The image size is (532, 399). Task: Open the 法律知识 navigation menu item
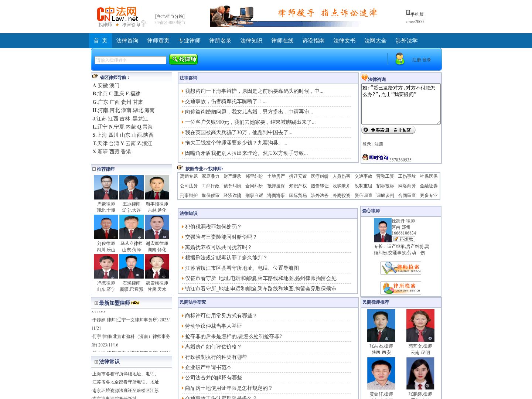click(251, 41)
